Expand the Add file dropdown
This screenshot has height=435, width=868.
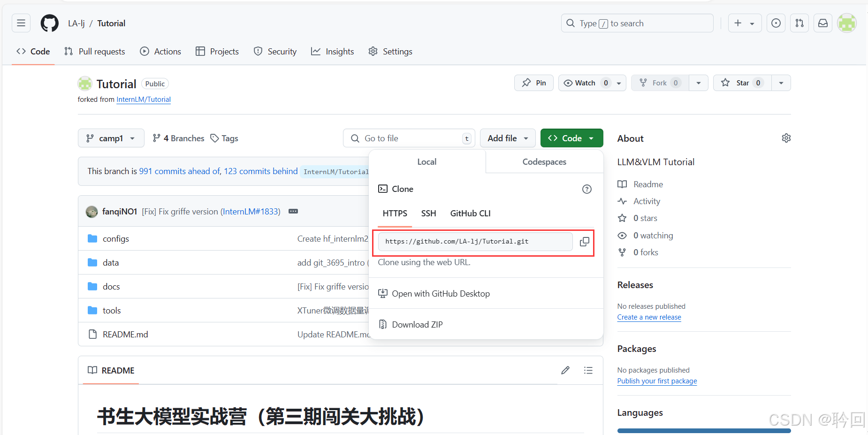(x=508, y=138)
